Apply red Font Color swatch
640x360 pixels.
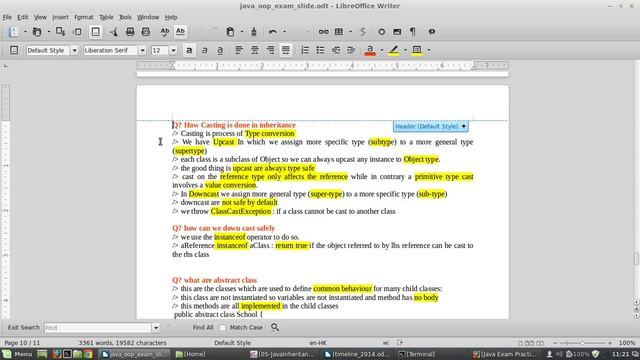(370, 50)
